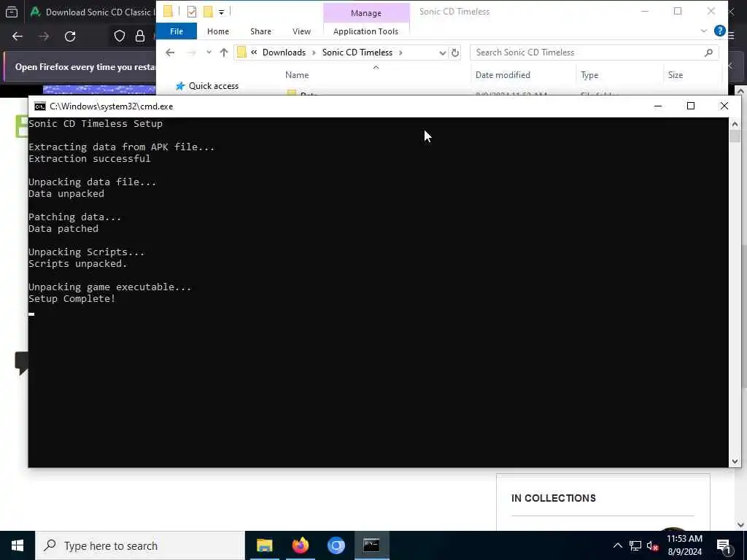Click the Properties quick access checkmark icon
This screenshot has width=747, height=560.
click(192, 12)
